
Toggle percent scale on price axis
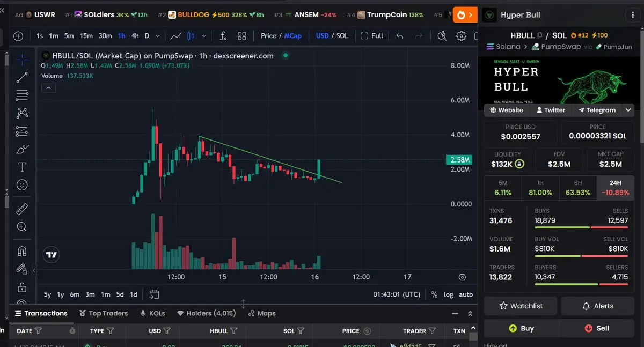click(x=434, y=294)
